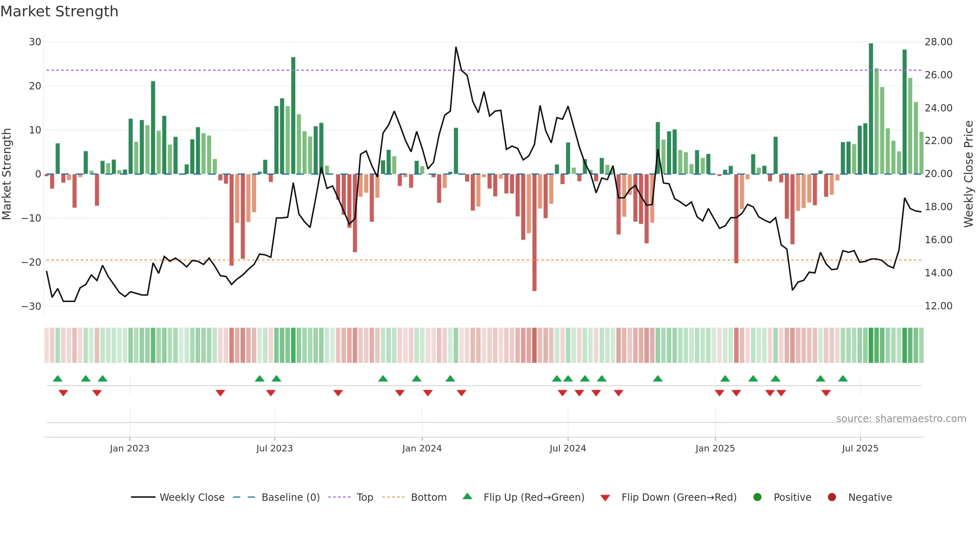Toggle the Negative legend entry

click(860, 497)
